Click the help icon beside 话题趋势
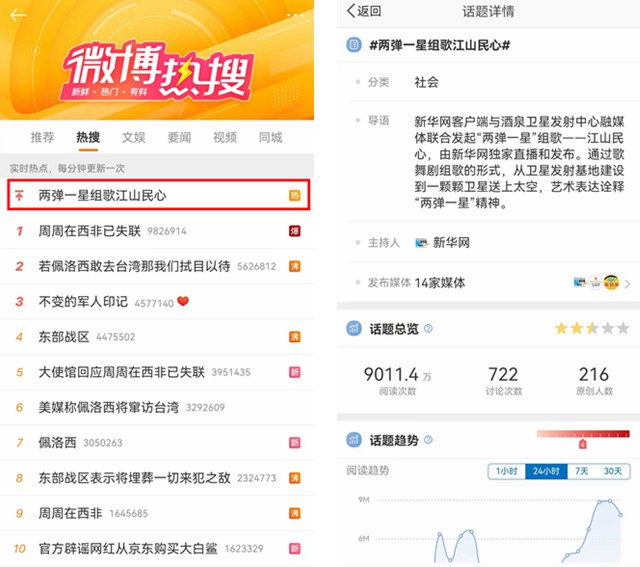Image resolution: width=640 pixels, height=567 pixels. point(428,440)
